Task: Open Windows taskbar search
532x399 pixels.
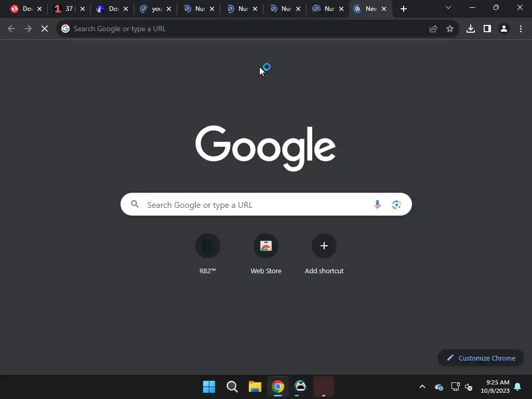Action: pyautogui.click(x=232, y=387)
